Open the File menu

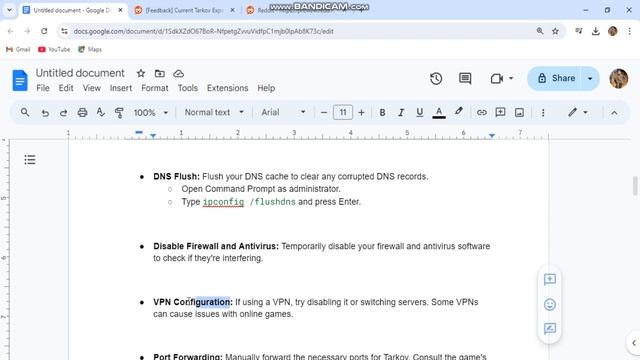(x=43, y=88)
